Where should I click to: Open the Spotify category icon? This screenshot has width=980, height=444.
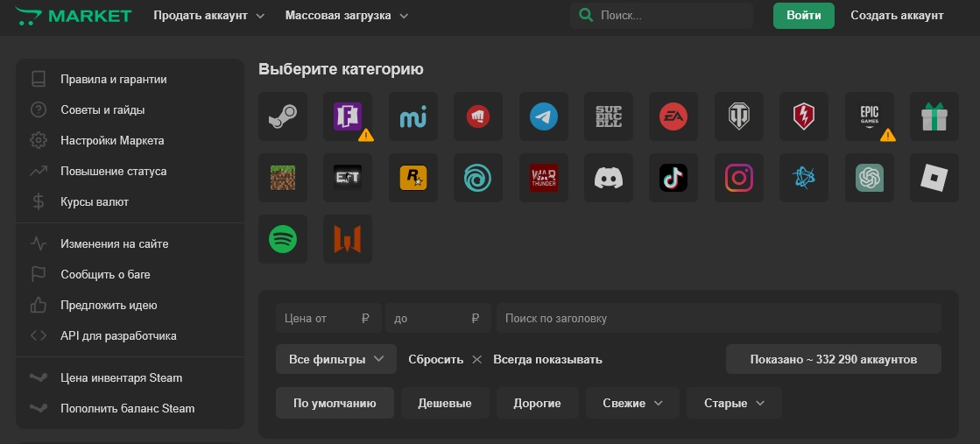283,239
